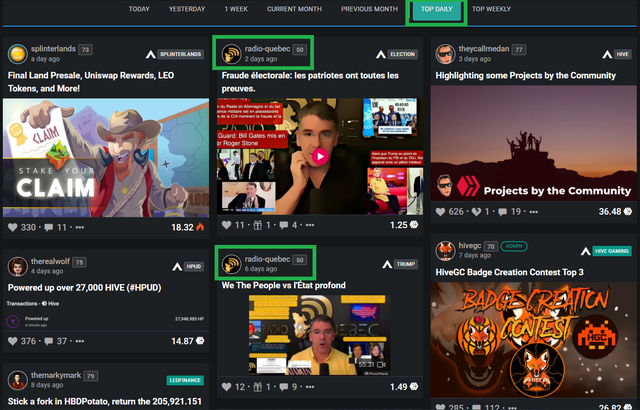The image size is (640, 410).
Task: Open post 'Highlighting some Projects by the Community'
Action: tap(526, 75)
